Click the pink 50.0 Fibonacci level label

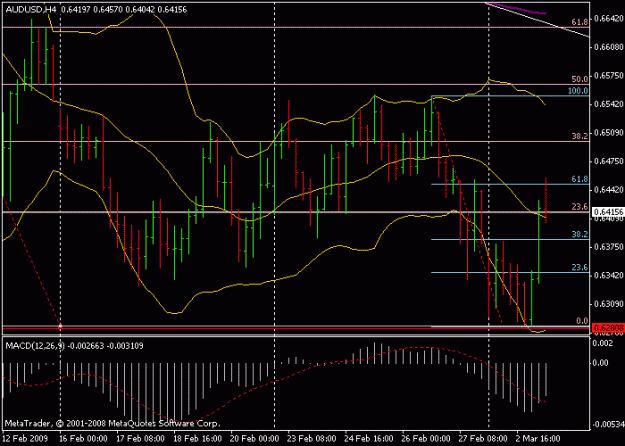tap(580, 79)
